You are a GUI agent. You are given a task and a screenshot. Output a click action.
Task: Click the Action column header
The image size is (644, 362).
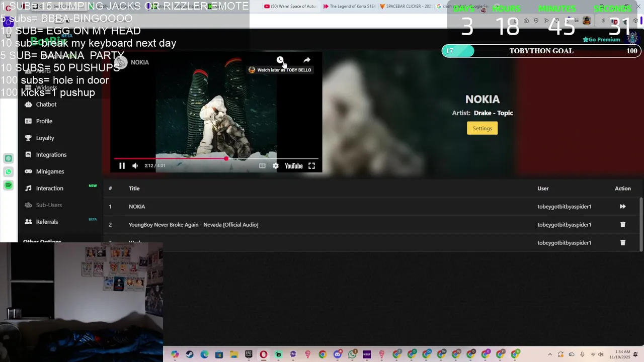point(622,189)
